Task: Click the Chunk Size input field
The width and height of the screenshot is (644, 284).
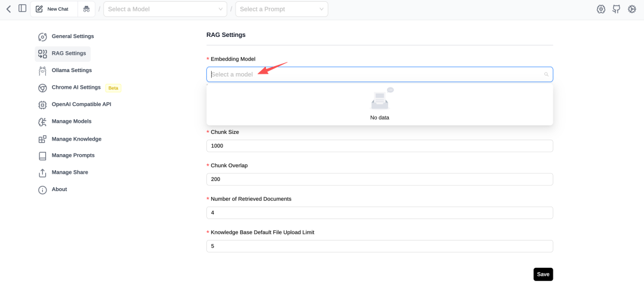Action: (379, 146)
